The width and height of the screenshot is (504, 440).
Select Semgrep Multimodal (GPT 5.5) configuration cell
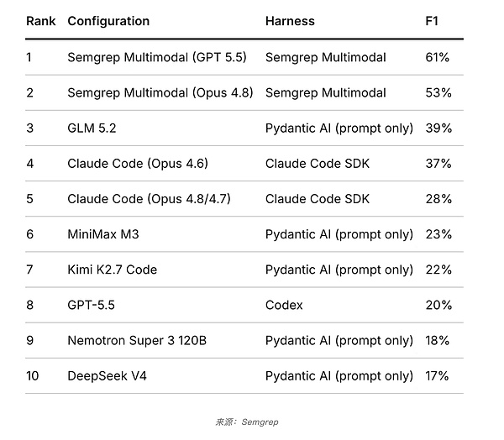(157, 58)
